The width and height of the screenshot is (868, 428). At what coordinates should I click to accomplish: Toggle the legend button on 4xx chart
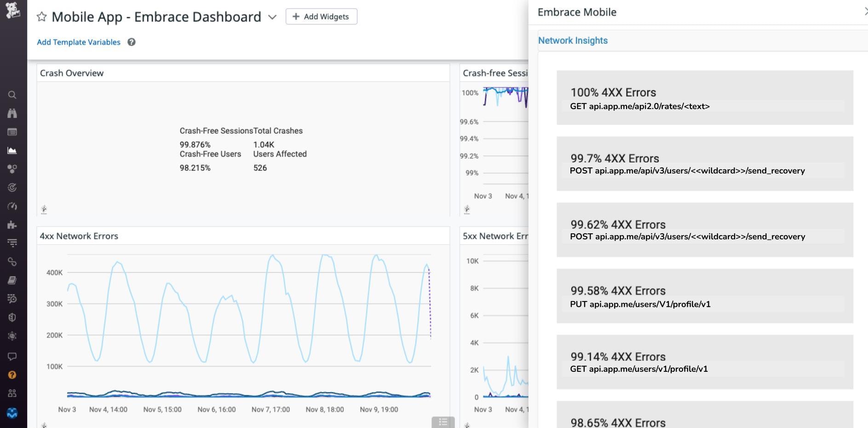[x=443, y=422]
